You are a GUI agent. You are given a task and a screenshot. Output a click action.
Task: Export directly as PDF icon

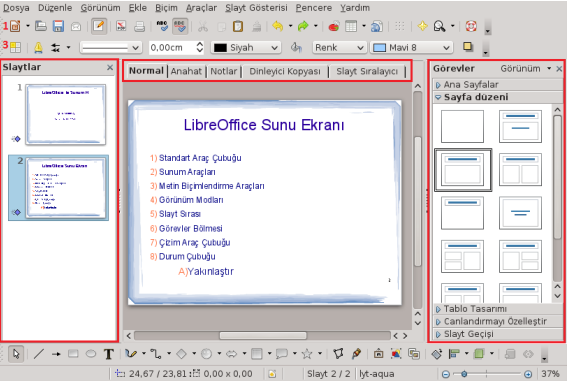[x=121, y=26]
